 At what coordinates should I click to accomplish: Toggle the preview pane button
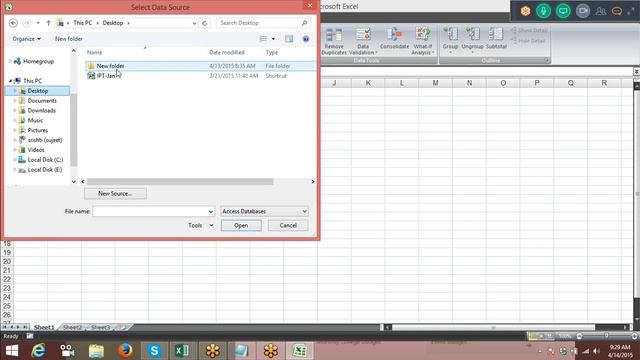pos(289,39)
